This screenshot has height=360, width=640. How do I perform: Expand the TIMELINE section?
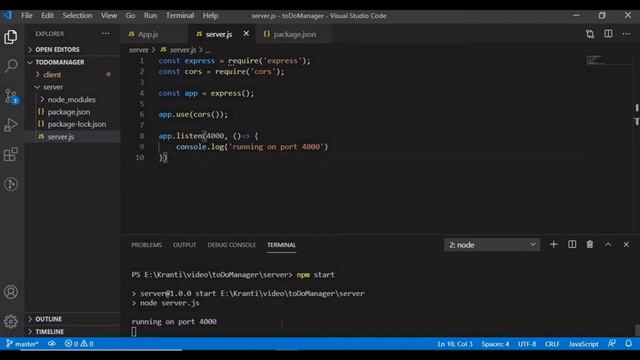tap(73, 331)
